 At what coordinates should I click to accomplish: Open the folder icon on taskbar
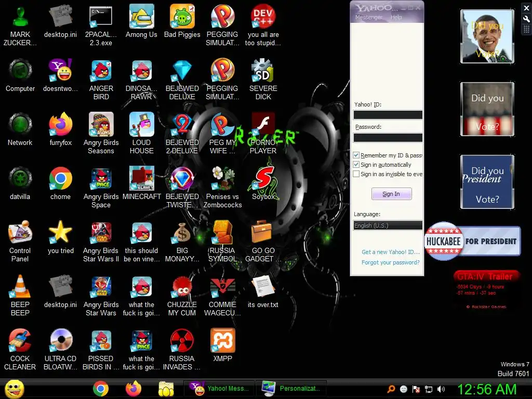[166, 389]
